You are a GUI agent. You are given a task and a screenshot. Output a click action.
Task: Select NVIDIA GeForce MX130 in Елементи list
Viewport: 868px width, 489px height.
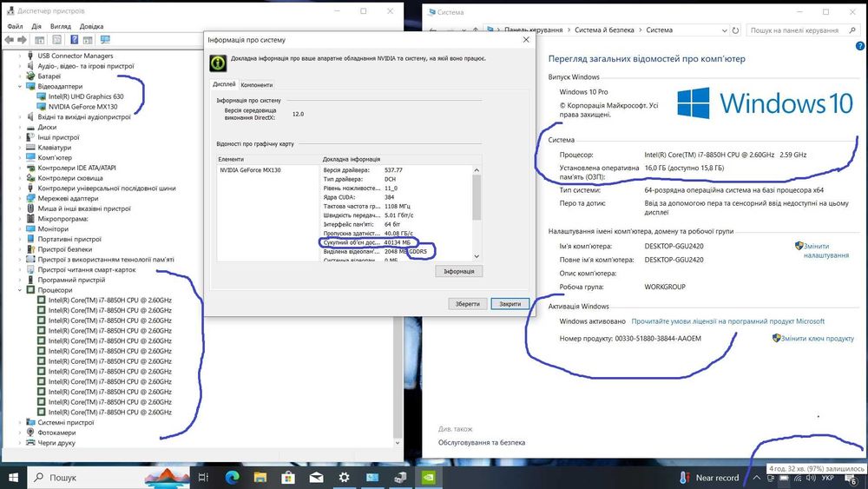click(x=250, y=170)
